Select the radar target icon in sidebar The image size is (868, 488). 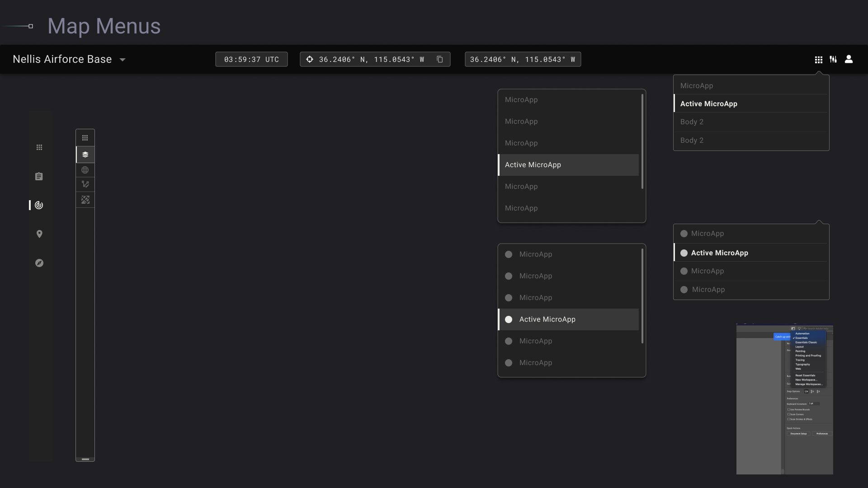click(x=39, y=205)
